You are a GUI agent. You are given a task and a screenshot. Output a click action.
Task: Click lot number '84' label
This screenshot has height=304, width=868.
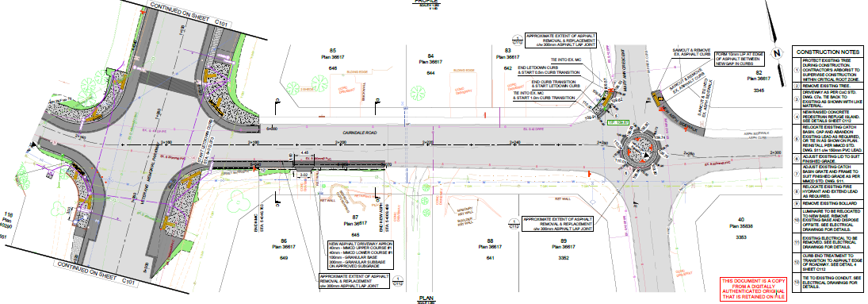(430, 56)
